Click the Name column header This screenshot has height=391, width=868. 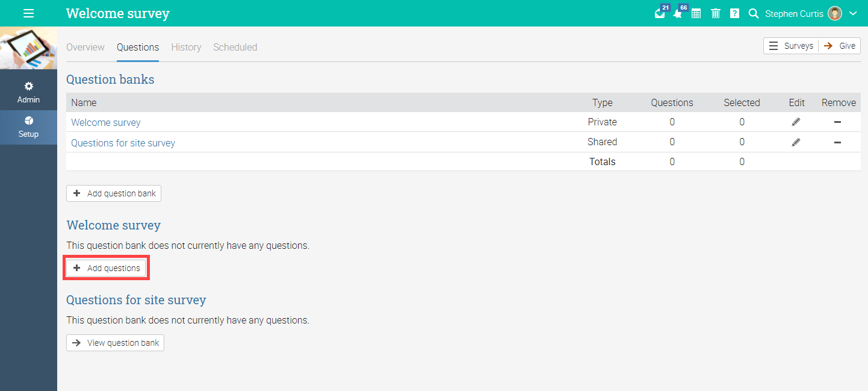(84, 102)
